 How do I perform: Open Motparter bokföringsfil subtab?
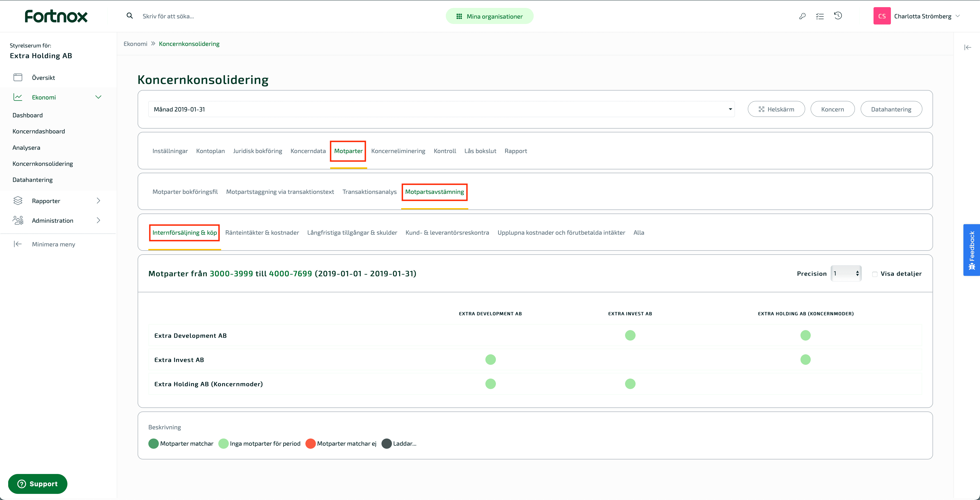[185, 192]
